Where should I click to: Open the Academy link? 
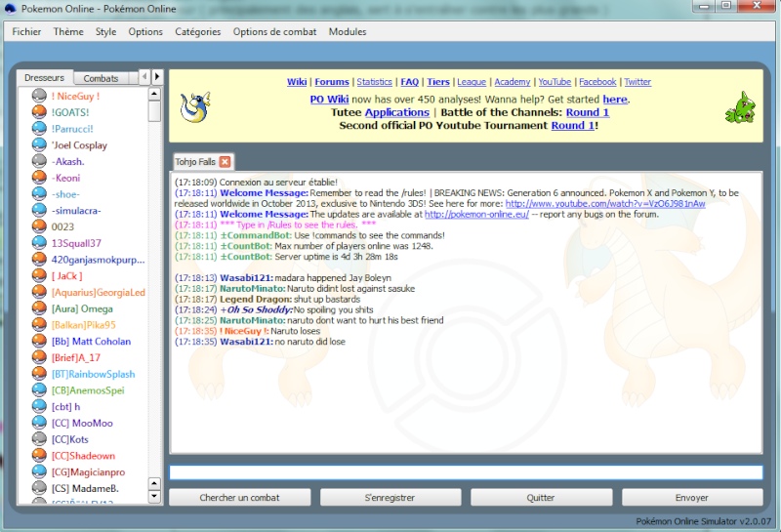(x=512, y=82)
